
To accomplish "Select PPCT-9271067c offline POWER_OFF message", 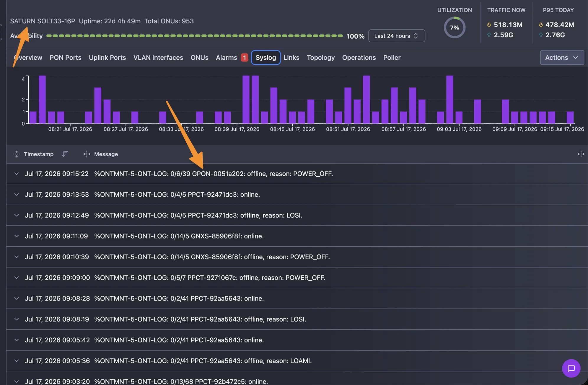I will [x=209, y=278].
